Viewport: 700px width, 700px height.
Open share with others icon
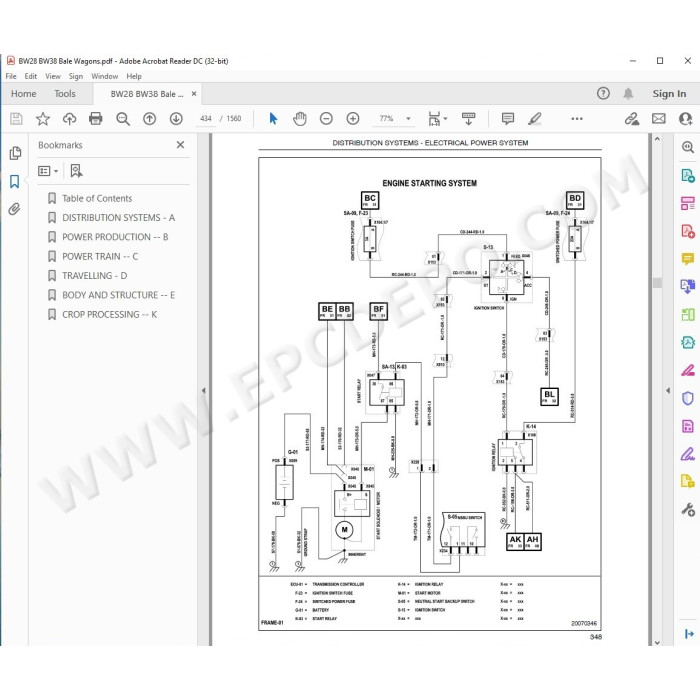685,119
